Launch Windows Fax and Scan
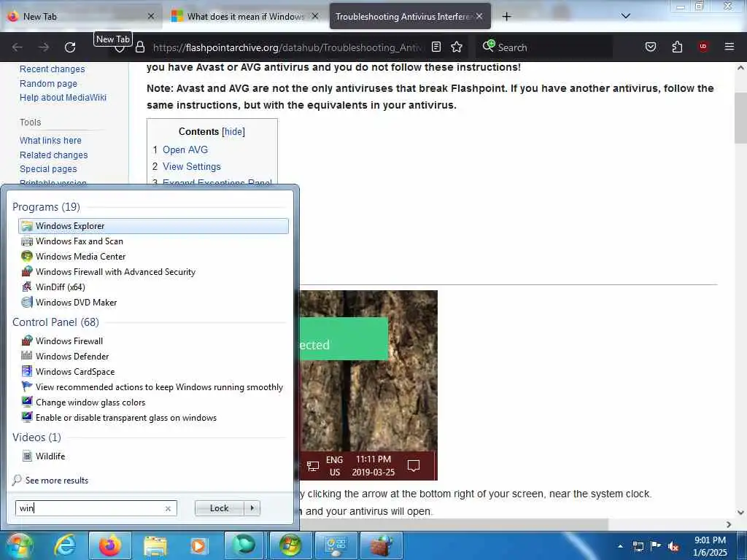Image resolution: width=747 pixels, height=560 pixels. (153, 241)
